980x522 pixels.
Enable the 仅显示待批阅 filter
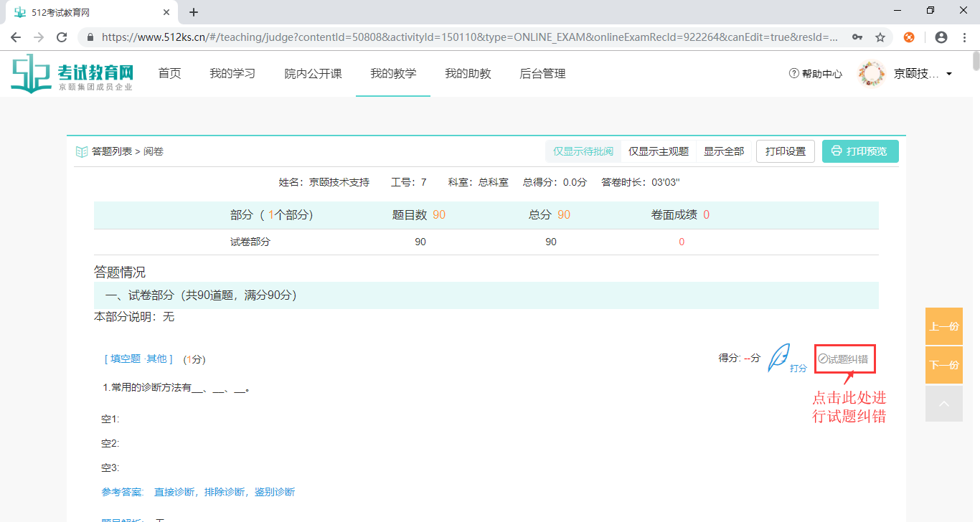(583, 151)
